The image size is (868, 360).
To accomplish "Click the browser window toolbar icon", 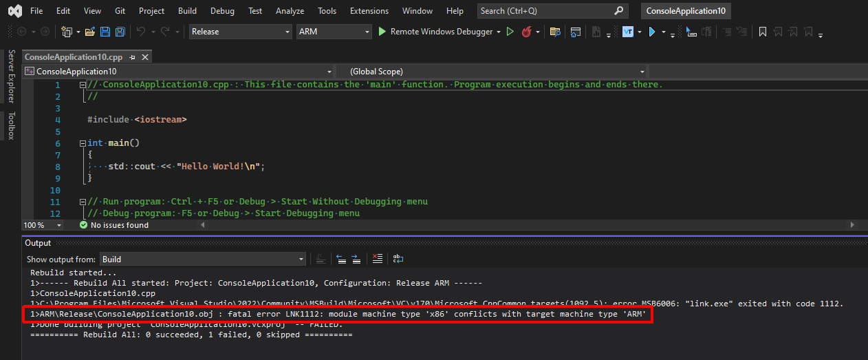I will pyautogui.click(x=576, y=32).
